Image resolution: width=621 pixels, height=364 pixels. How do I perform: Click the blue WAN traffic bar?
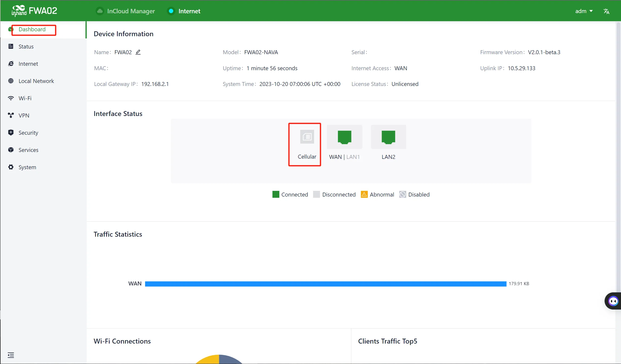pyautogui.click(x=326, y=284)
